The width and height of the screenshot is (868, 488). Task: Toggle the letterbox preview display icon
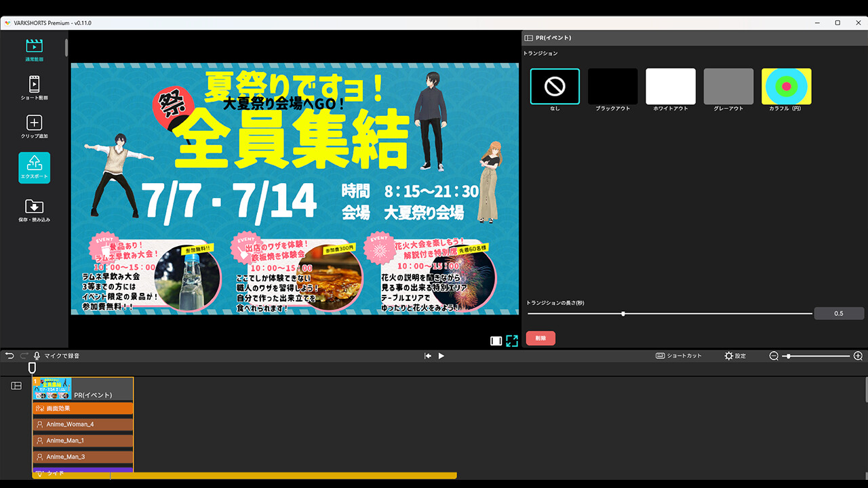tap(496, 341)
